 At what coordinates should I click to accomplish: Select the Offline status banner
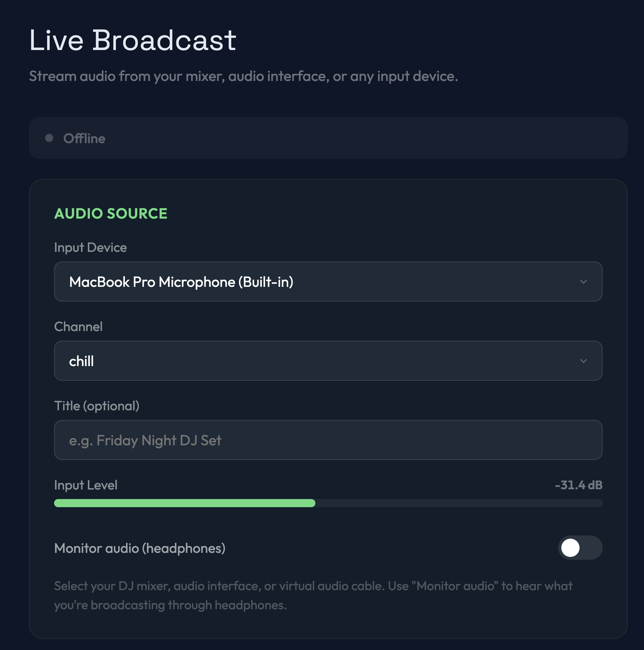328,138
